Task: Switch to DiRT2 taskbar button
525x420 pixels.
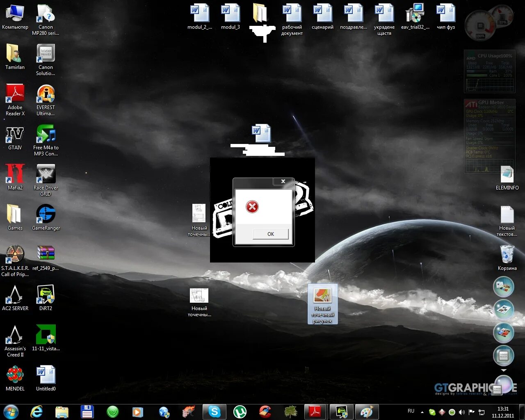Action: click(341, 412)
